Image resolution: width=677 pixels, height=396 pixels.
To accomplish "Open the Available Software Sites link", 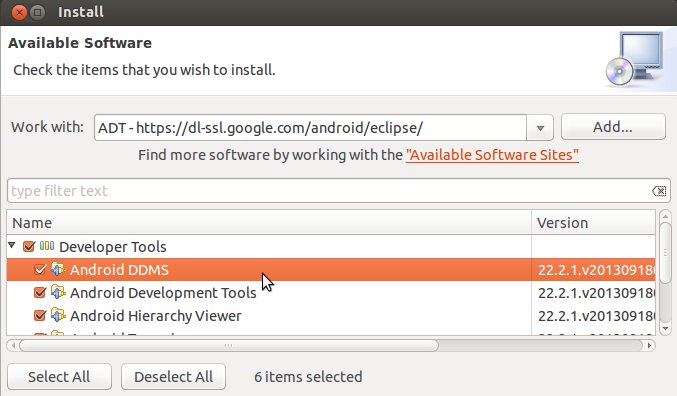I will coord(492,155).
